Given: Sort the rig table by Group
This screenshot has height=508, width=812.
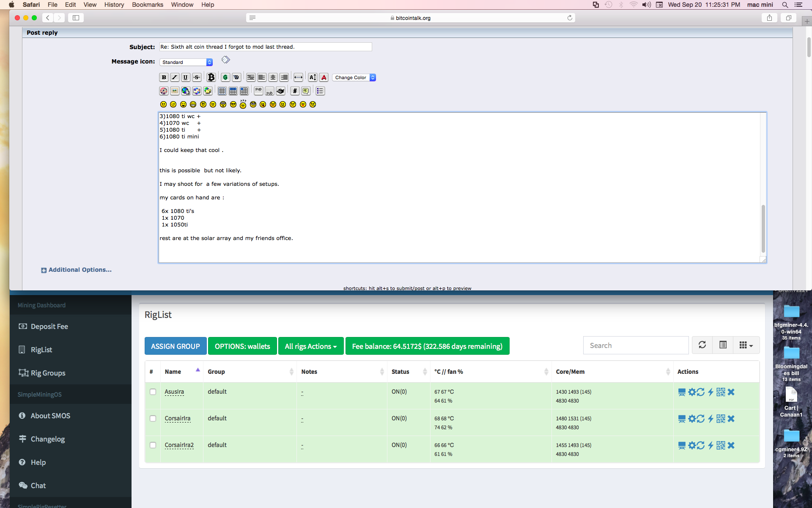Looking at the screenshot, I should click(x=250, y=372).
